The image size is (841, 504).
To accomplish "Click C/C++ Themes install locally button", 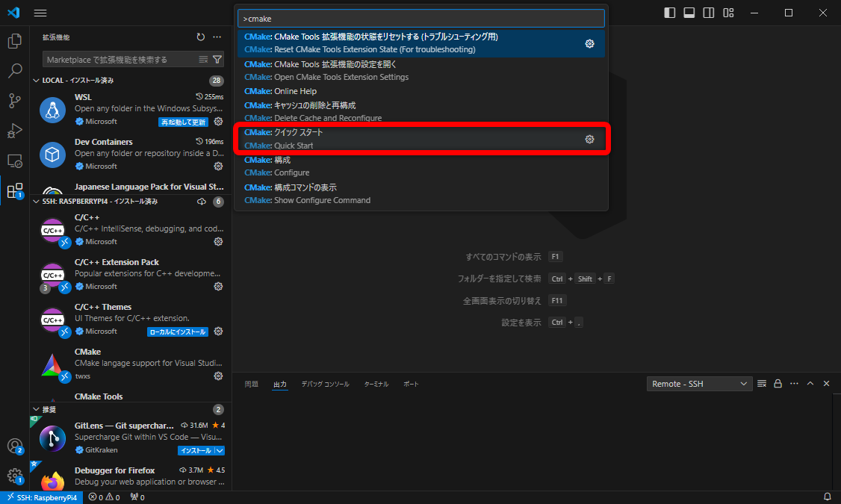I will pyautogui.click(x=178, y=332).
